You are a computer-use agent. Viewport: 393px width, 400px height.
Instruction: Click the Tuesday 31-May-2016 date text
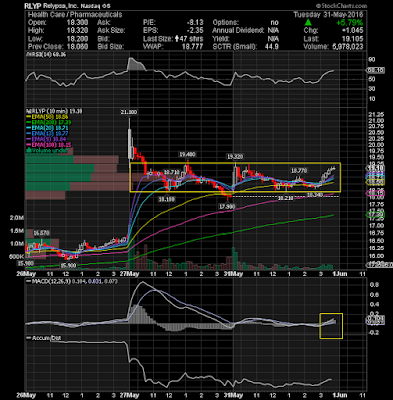[328, 15]
